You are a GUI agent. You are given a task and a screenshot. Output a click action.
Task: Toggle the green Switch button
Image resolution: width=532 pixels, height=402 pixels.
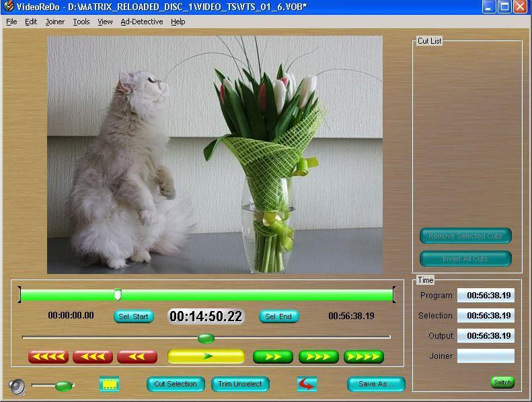502,382
